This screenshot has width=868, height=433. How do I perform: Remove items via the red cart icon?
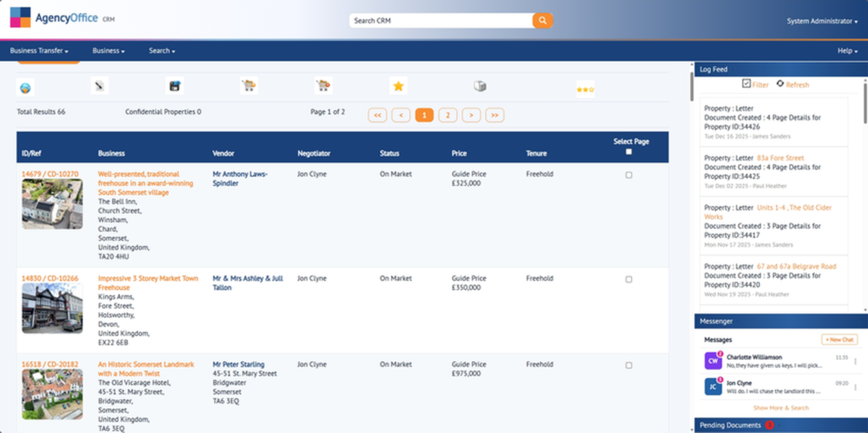coord(324,86)
